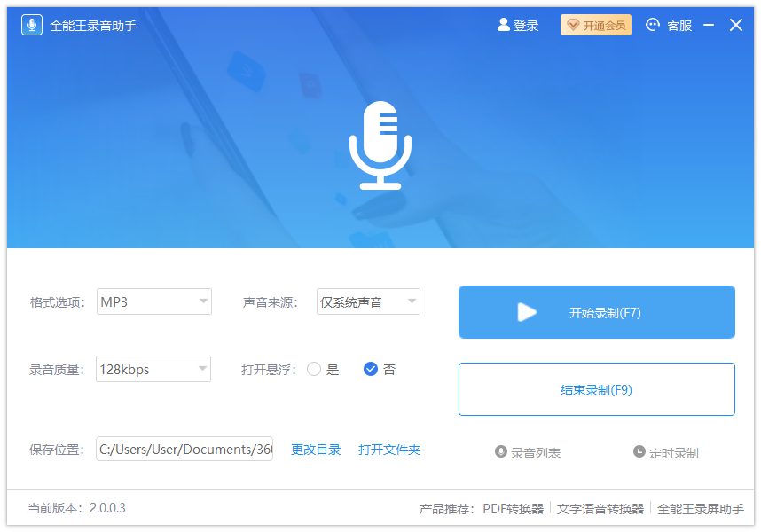Viewport: 761px width, 532px height.
Task: Click the play triangle inside 开始录制 button
Action: click(528, 312)
